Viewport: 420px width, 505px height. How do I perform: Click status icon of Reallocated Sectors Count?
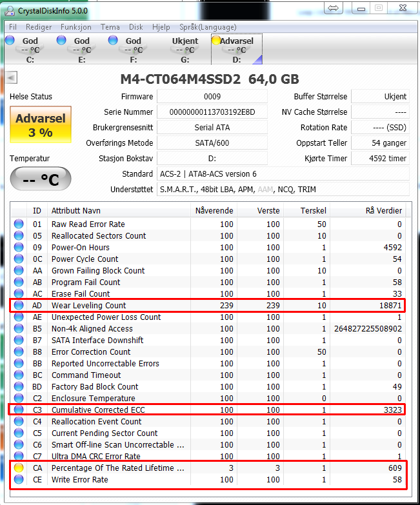coord(19,235)
